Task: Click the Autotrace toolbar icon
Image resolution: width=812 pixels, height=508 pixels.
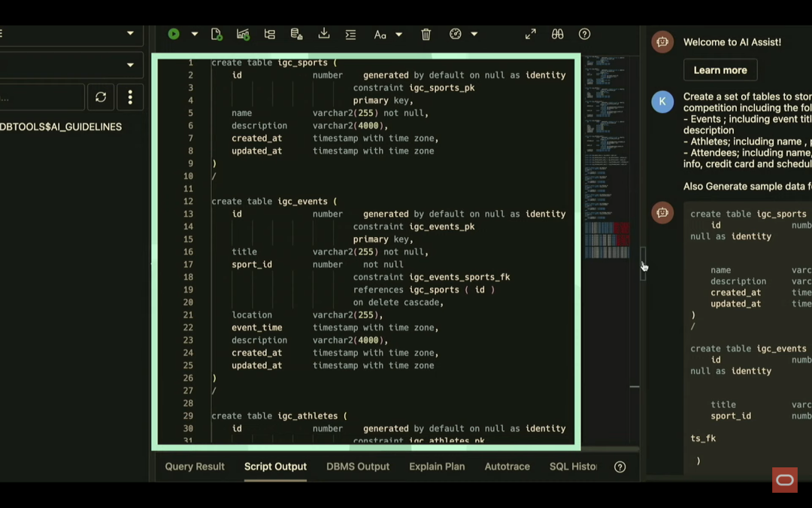Action: coord(269,34)
